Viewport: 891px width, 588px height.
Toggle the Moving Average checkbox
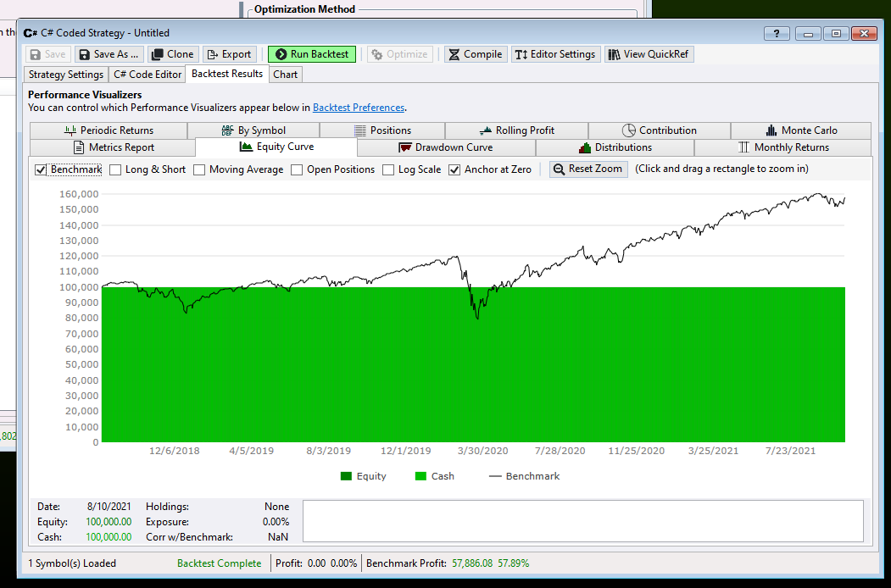199,169
